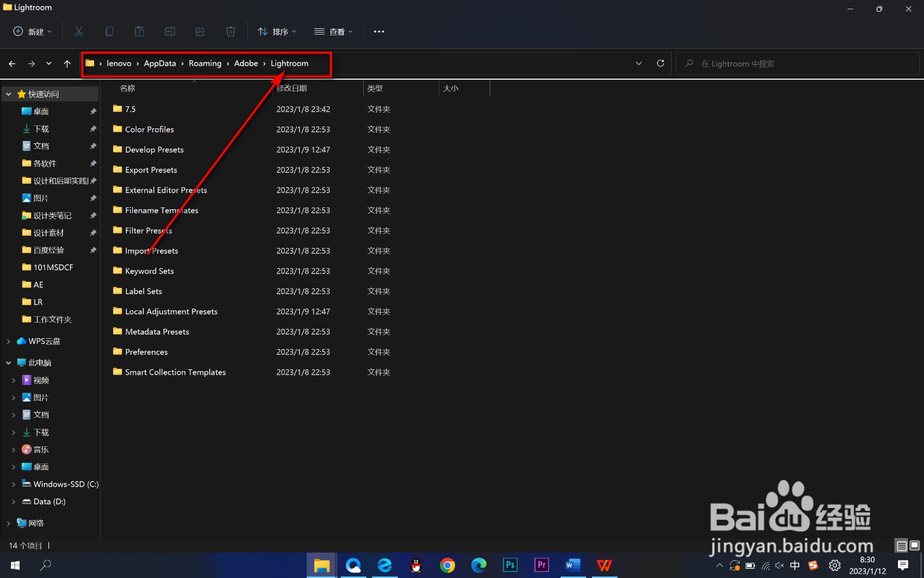Select the Keyword Sets folder

coord(149,271)
